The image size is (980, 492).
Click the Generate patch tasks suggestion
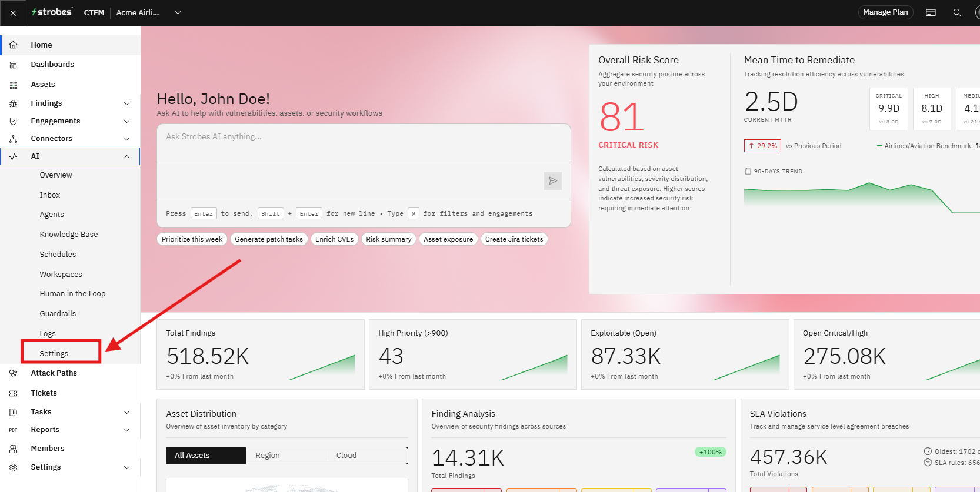(269, 239)
